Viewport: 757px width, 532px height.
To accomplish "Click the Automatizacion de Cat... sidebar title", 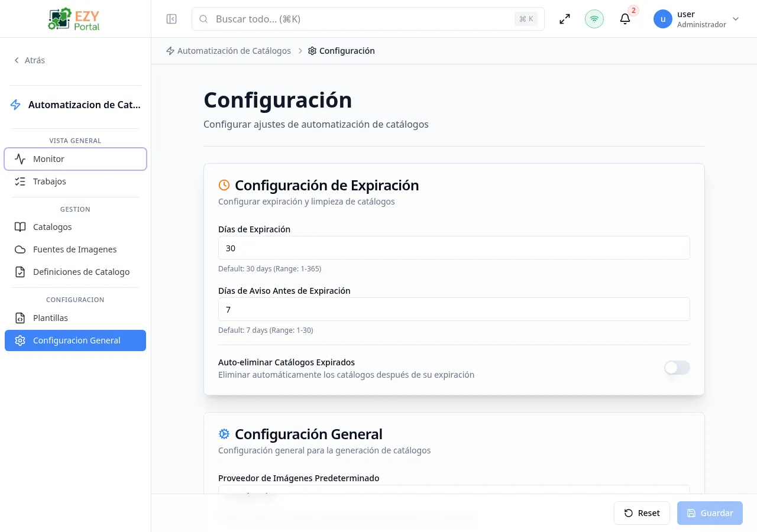I will [85, 105].
